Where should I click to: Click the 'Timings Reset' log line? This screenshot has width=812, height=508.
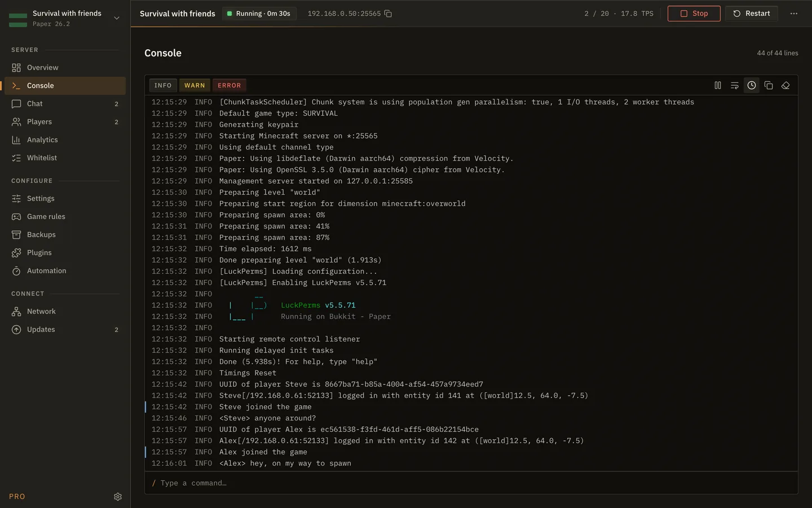471,373
